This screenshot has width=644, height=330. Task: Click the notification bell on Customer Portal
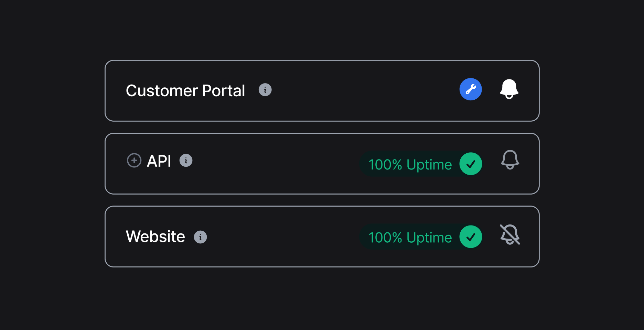pos(509,89)
